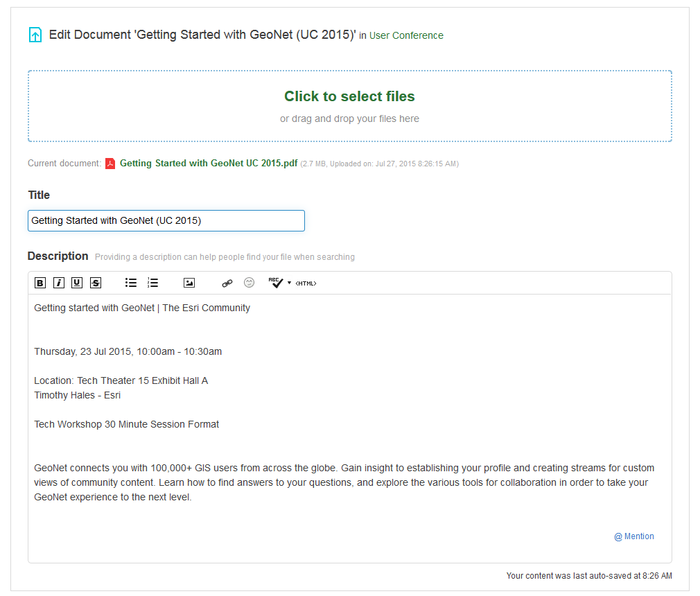
Task: Click the file size and upload date note
Action: [380, 164]
